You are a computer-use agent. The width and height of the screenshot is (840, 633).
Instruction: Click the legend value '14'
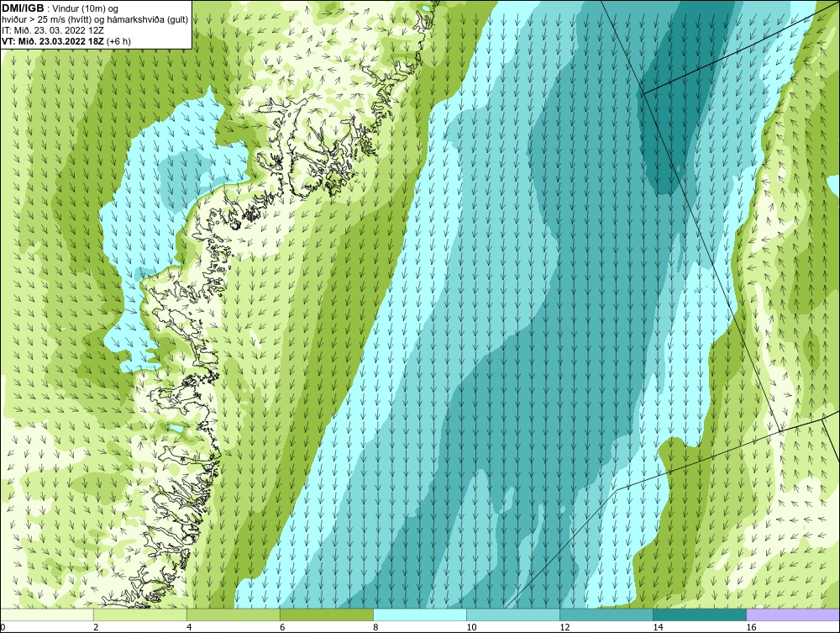[658, 627]
